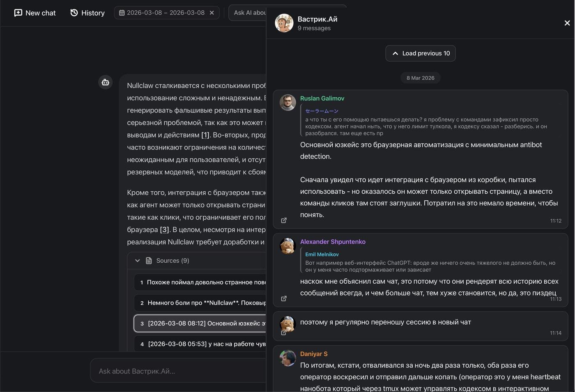Click citation link [3] in the answer
The height and width of the screenshot is (392, 575).
coord(164,229)
